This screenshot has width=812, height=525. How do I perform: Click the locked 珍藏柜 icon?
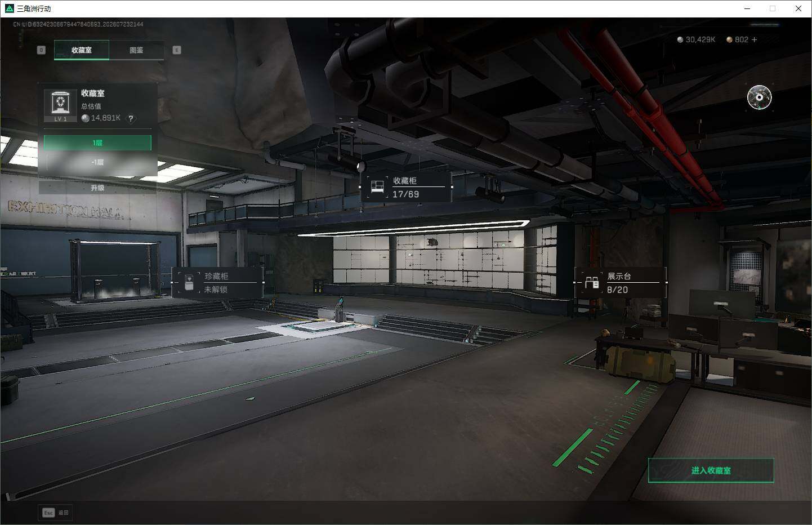[x=189, y=282]
